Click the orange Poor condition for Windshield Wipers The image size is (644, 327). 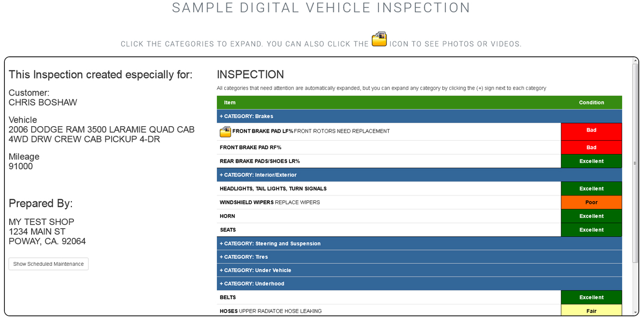(591, 203)
